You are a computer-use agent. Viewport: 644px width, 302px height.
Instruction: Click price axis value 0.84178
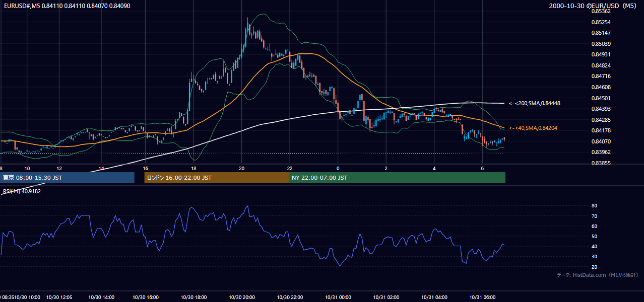tap(601, 131)
